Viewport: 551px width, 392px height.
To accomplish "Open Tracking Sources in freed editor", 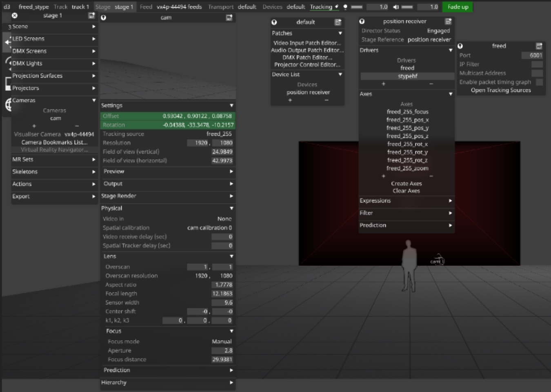I will pos(501,90).
